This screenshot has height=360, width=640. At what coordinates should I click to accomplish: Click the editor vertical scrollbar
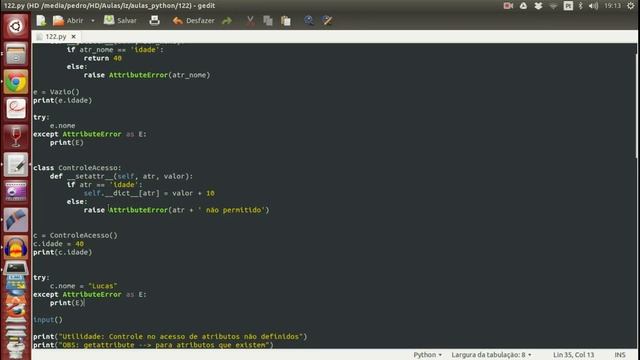[x=637, y=106]
